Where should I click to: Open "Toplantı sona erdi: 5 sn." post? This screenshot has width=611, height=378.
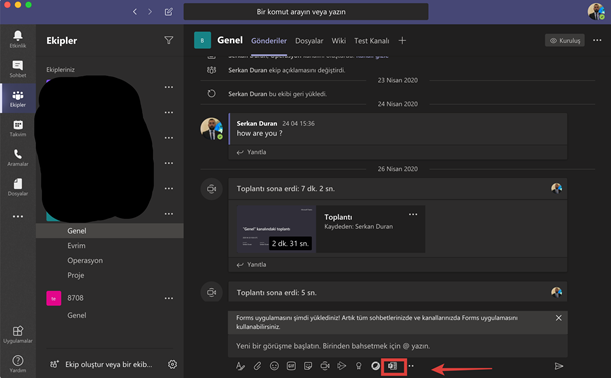coord(397,292)
